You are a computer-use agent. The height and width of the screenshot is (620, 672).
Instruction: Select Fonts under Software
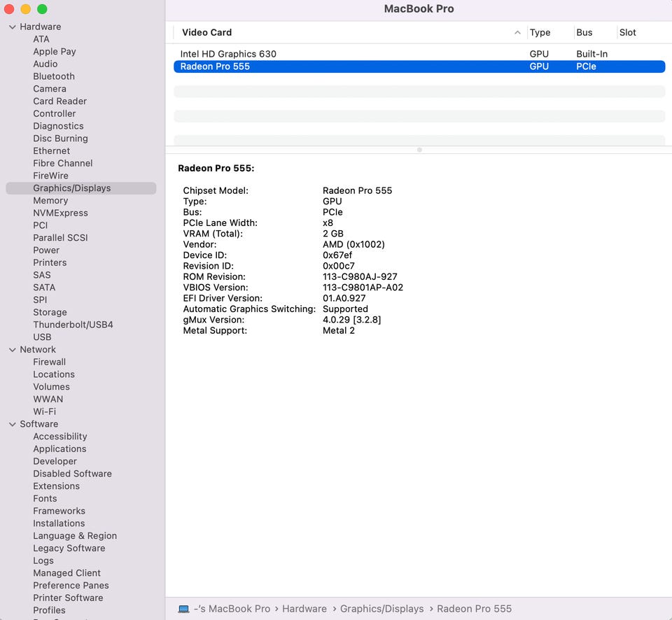click(x=45, y=499)
